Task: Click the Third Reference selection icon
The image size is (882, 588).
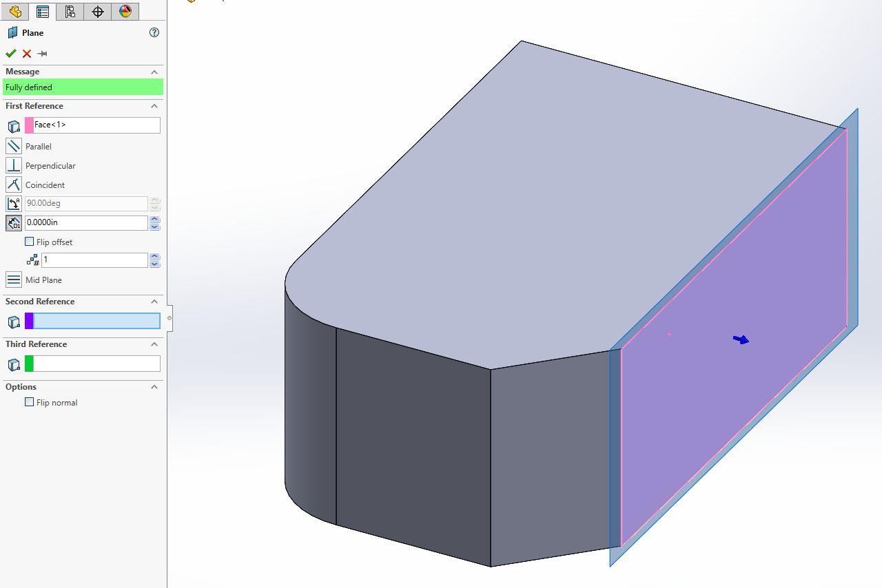Action: 14,365
